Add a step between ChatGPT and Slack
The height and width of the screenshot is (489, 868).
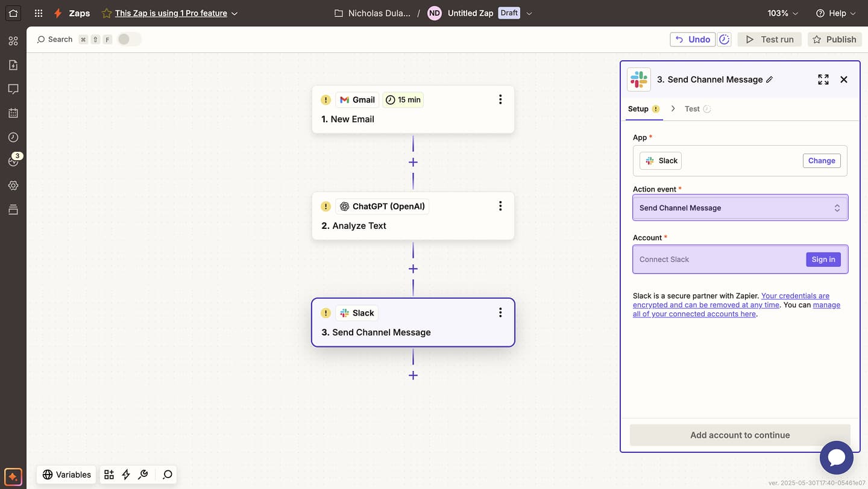[413, 269]
